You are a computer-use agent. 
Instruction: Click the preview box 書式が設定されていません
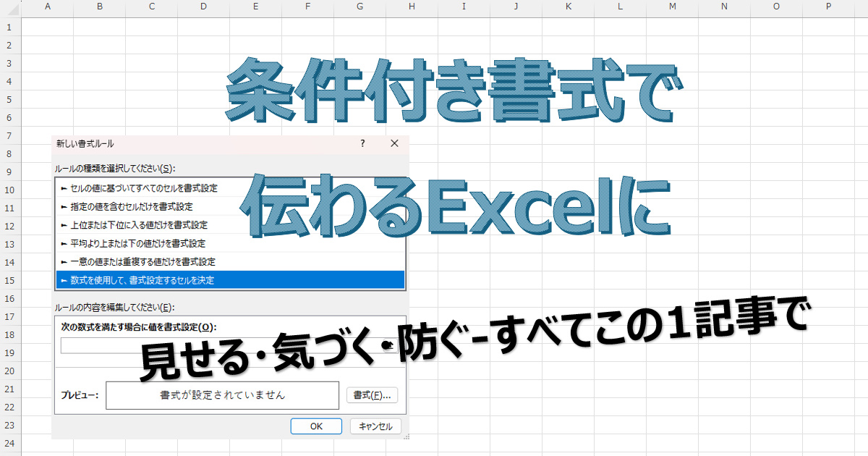(222, 395)
